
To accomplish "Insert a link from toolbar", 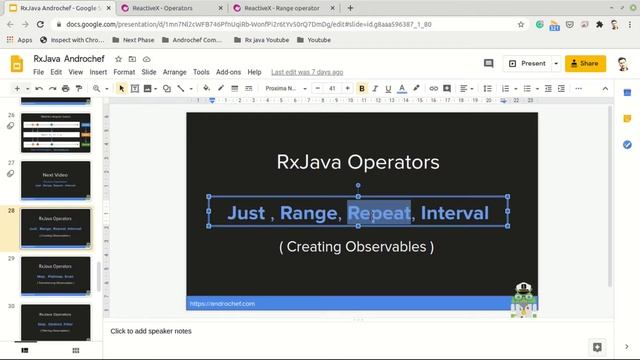I will click(x=433, y=89).
